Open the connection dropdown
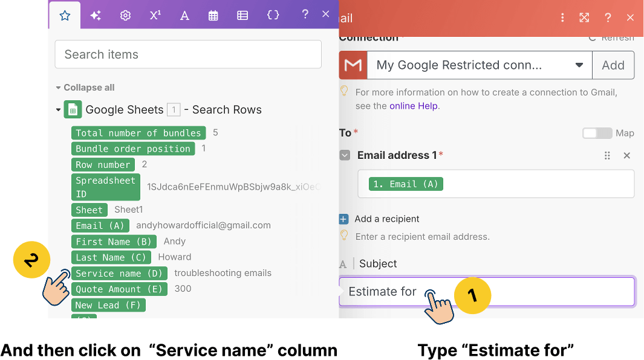 point(480,65)
